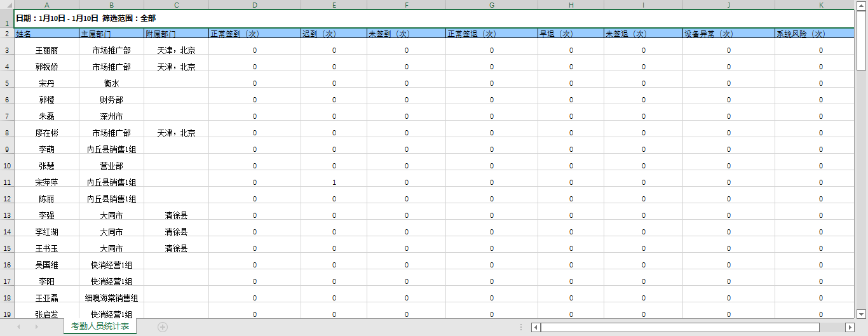Select column E header
Viewport: 868px width, 336px height.
point(334,4)
